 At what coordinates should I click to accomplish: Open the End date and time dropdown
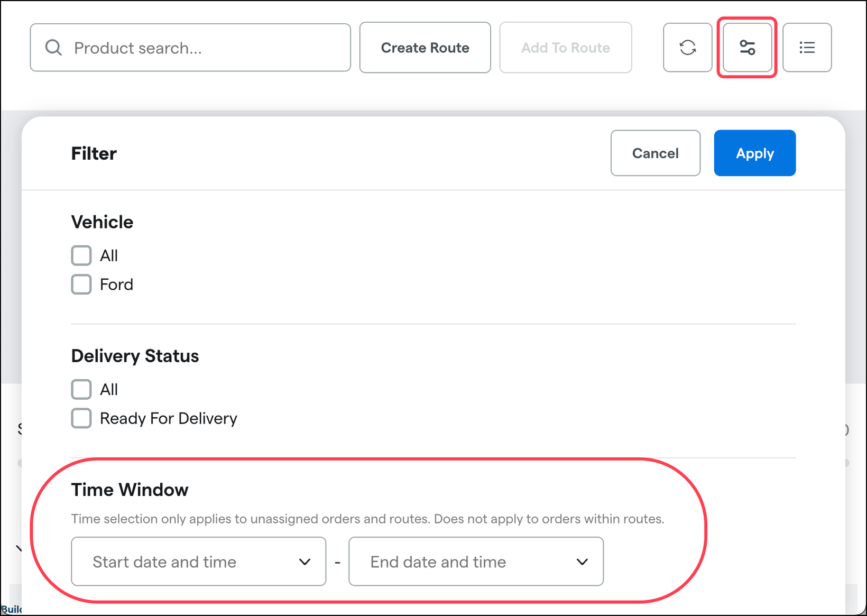pos(476,562)
